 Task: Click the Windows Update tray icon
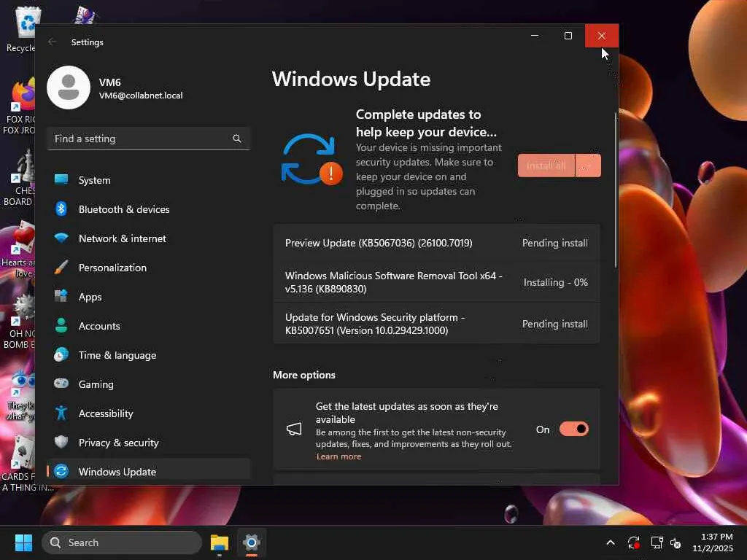point(634,542)
